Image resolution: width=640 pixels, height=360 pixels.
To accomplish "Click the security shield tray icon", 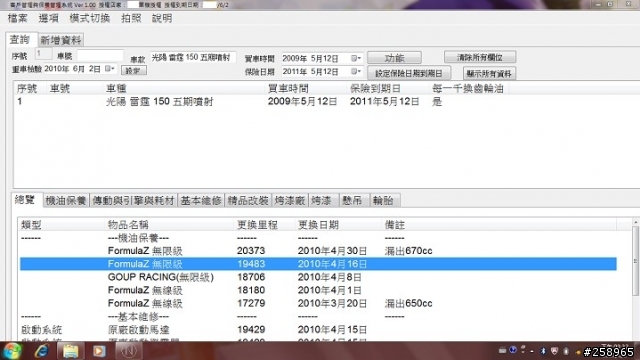I will coord(554,351).
